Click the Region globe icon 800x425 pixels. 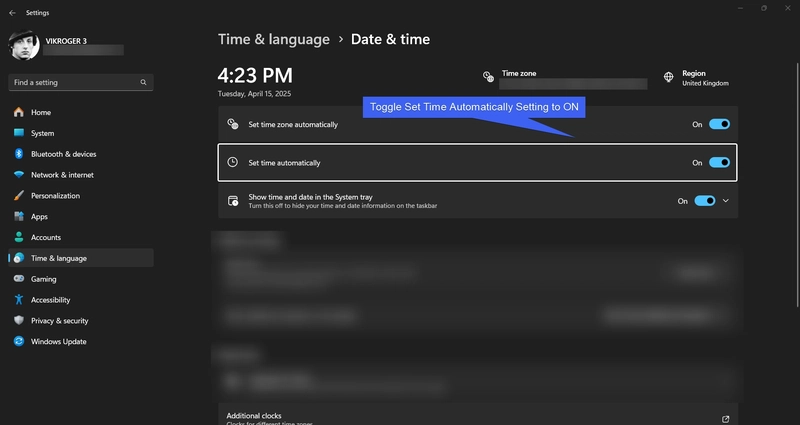[x=668, y=77]
